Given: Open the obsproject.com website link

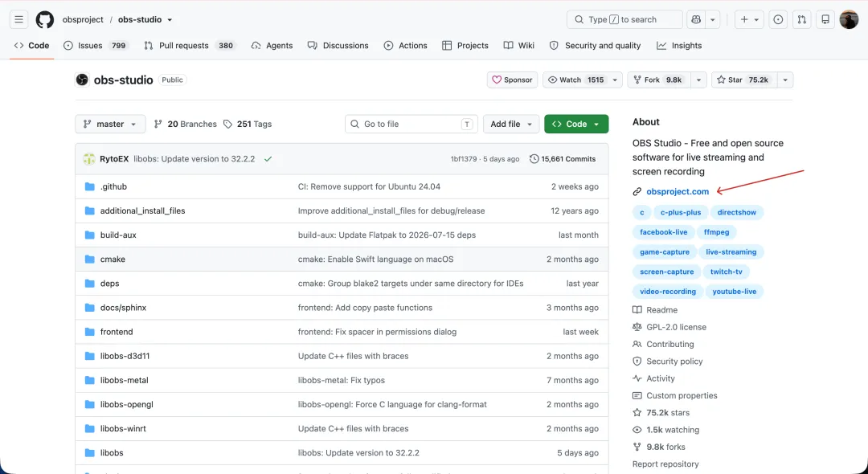Looking at the screenshot, I should pos(678,191).
